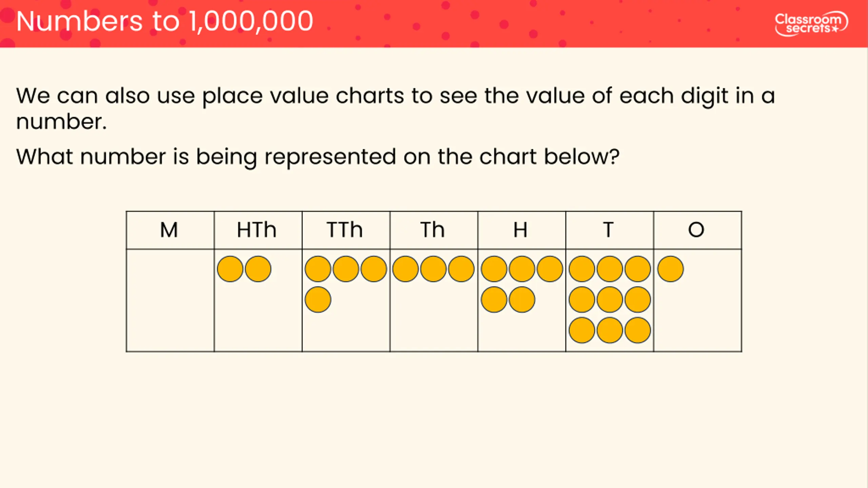
Task: Click the middle counter in Th column
Action: click(433, 269)
